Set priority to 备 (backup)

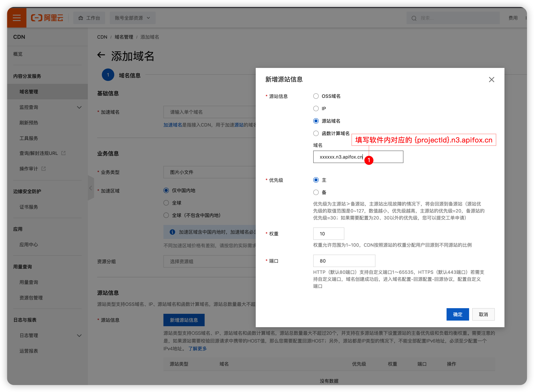pos(316,192)
